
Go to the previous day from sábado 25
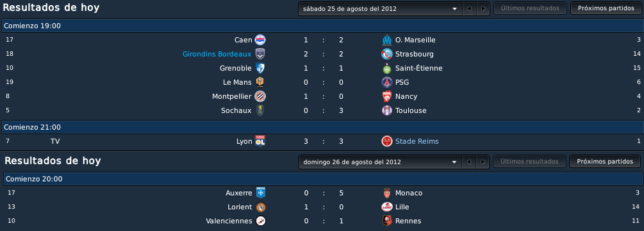point(470,8)
